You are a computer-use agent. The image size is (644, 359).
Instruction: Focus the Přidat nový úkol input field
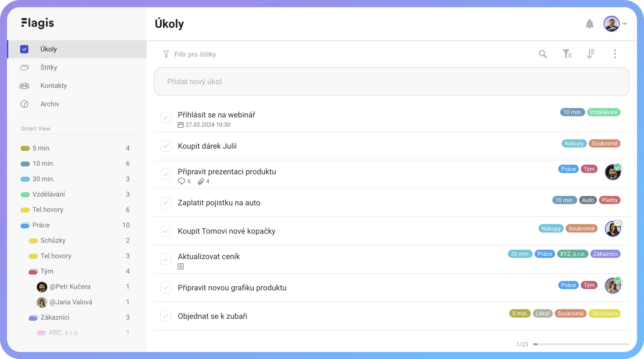point(392,82)
